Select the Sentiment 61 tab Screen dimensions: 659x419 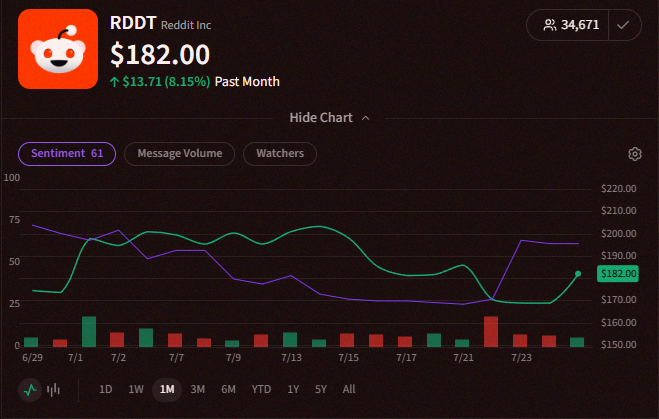coord(67,154)
